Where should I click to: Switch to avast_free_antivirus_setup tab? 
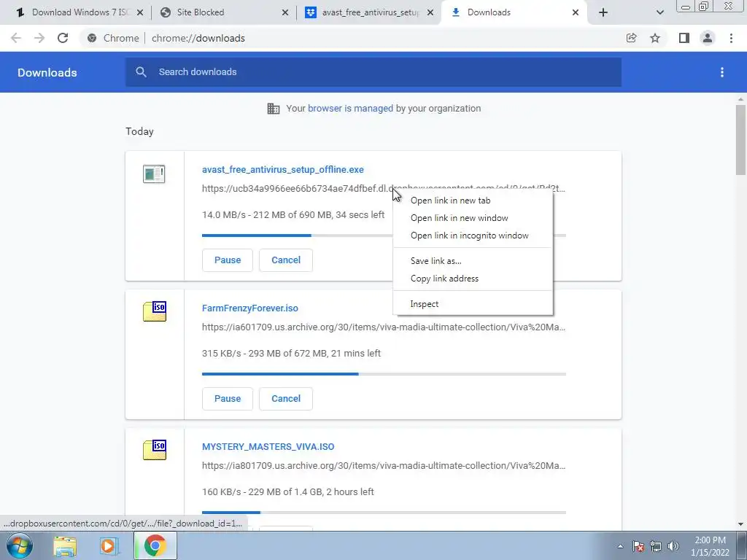[x=370, y=12]
